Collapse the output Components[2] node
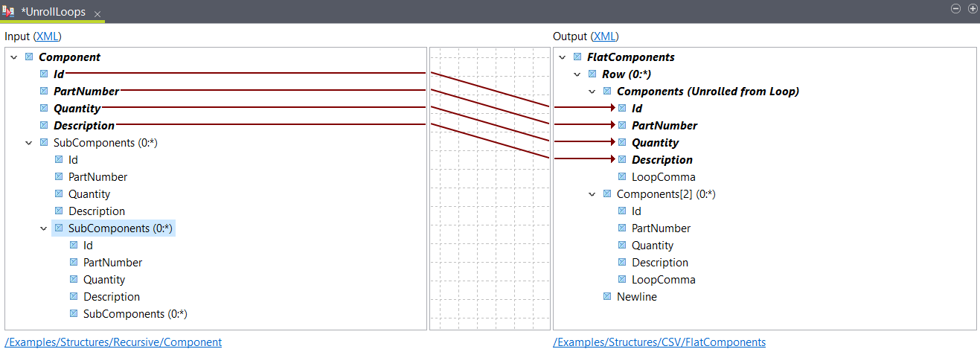980x349 pixels. (592, 193)
